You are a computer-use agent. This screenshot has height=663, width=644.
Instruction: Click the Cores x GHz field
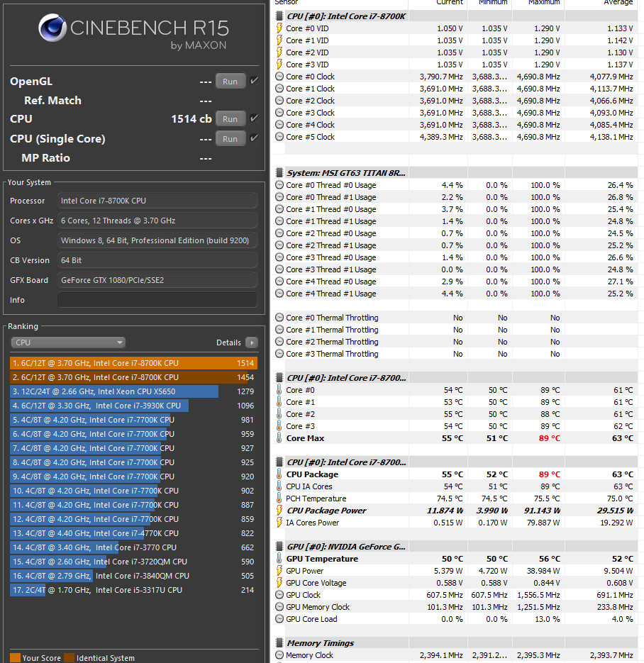(x=157, y=221)
